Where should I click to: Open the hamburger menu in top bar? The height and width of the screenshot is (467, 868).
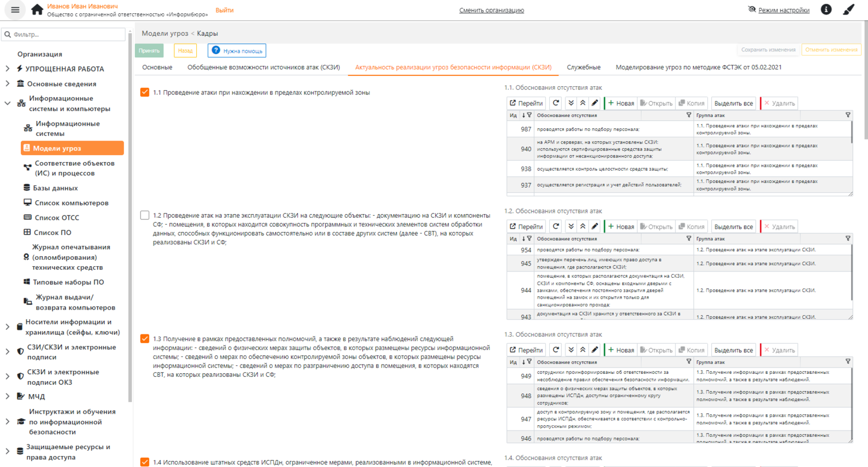pos(15,10)
